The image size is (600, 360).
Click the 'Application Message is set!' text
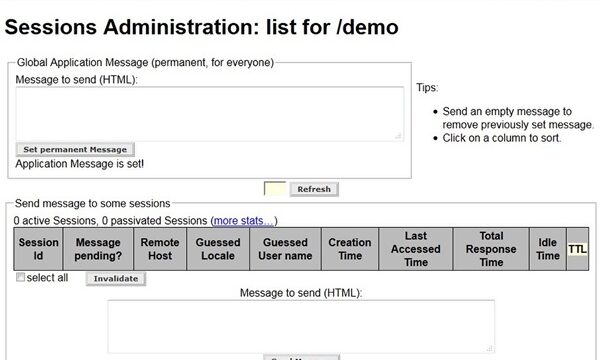click(x=80, y=164)
